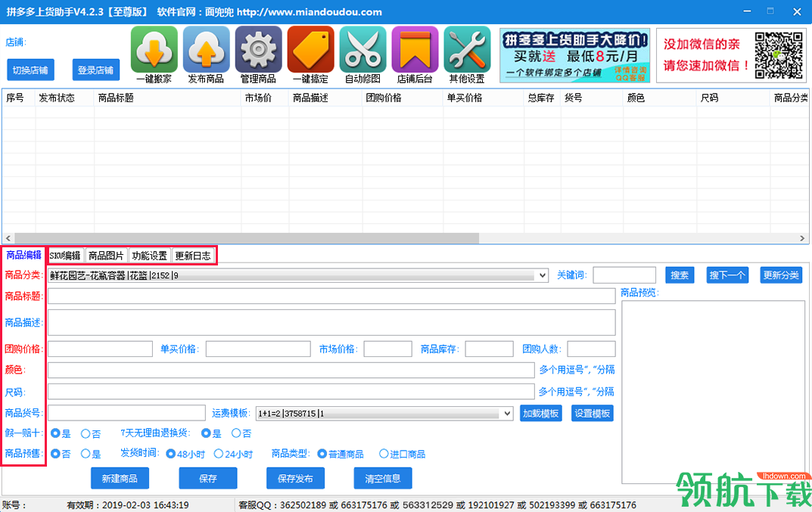Open the 拼多多上货助手大降价 promo banner
812x512 pixels.
(x=575, y=55)
